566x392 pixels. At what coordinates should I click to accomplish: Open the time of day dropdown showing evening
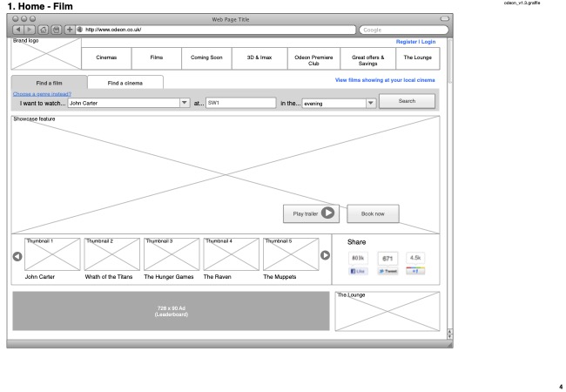click(x=371, y=103)
